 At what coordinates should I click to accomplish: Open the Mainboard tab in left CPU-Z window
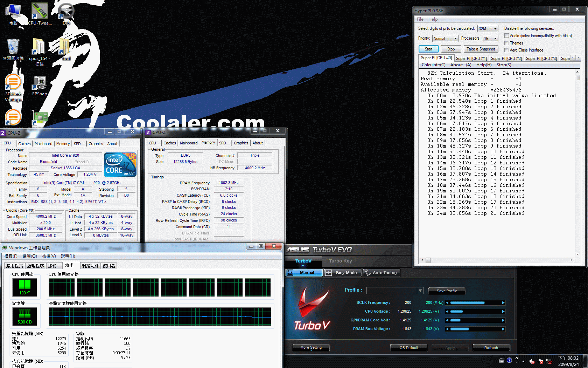(43, 144)
